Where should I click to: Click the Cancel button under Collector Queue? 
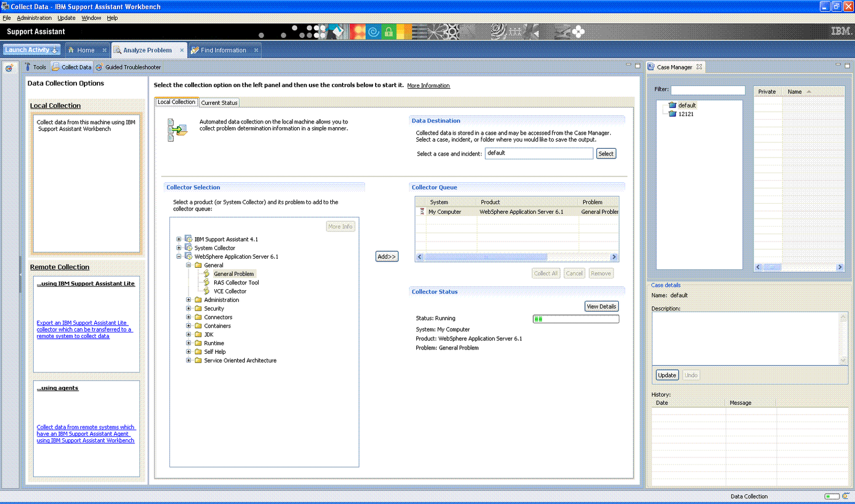[x=574, y=273]
